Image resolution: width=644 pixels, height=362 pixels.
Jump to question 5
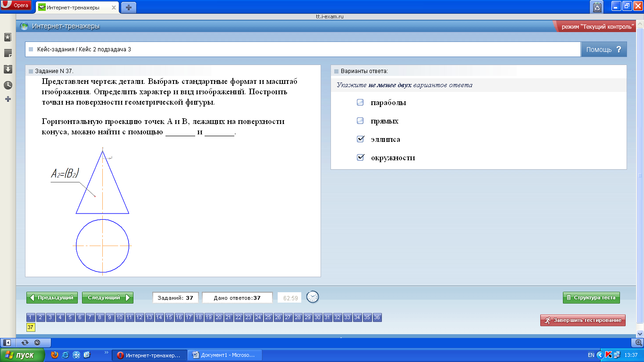pyautogui.click(x=70, y=318)
